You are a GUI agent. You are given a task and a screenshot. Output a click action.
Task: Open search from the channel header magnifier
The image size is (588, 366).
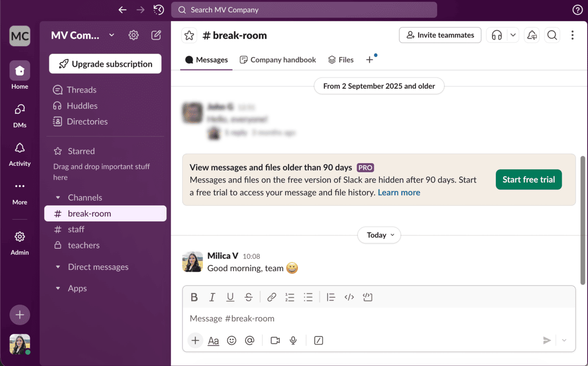pos(552,35)
